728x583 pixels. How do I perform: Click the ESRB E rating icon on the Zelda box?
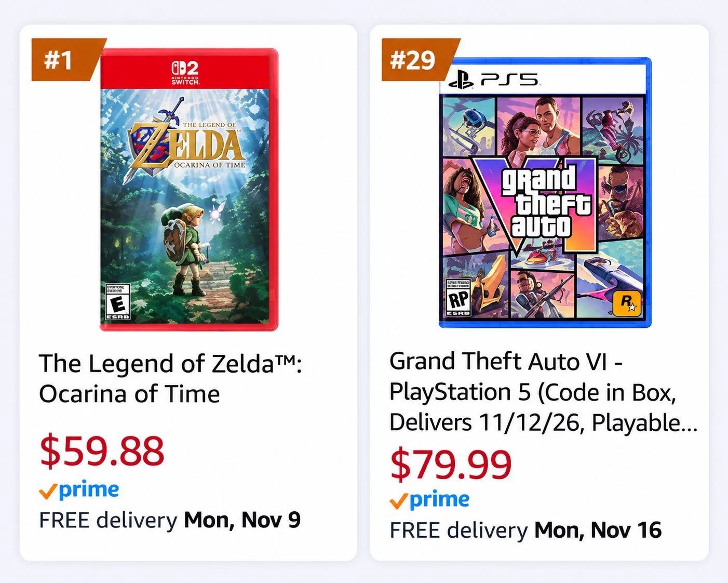coord(117,302)
